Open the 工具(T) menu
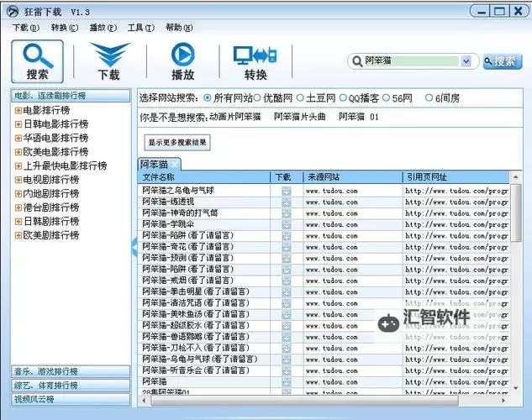This screenshot has height=420, width=532. coord(141,28)
